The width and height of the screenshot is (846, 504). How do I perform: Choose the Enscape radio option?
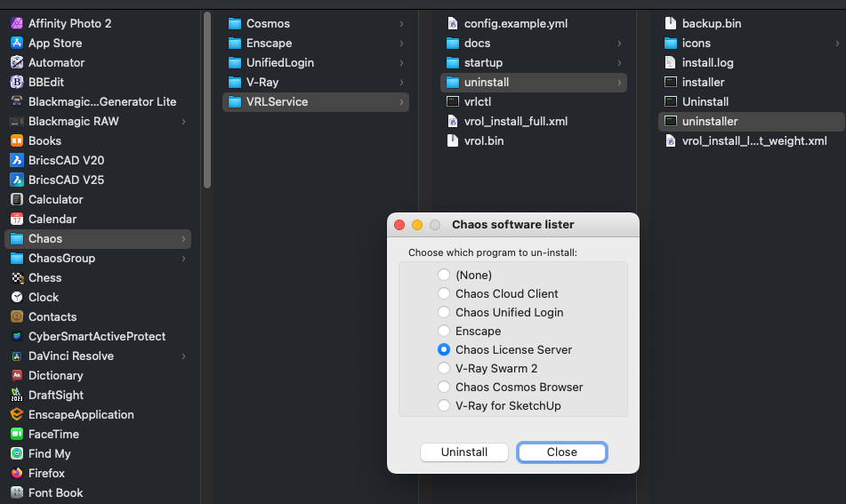tap(444, 331)
